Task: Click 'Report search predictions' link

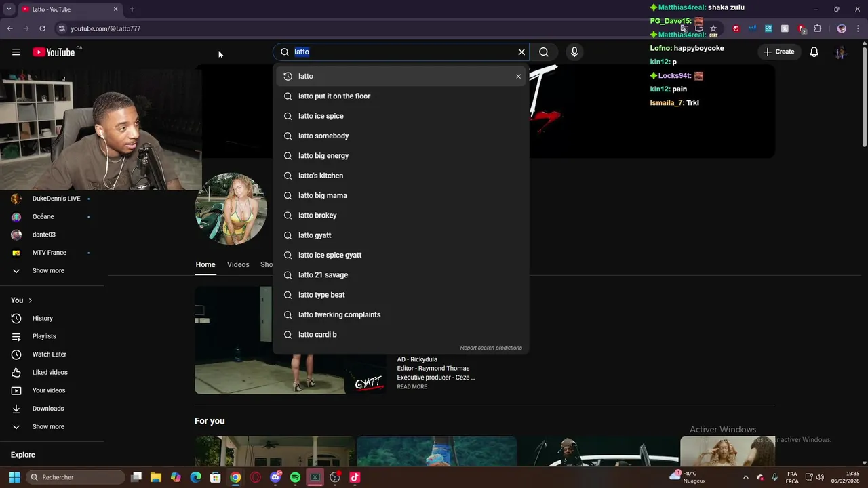Action: pos(491,348)
